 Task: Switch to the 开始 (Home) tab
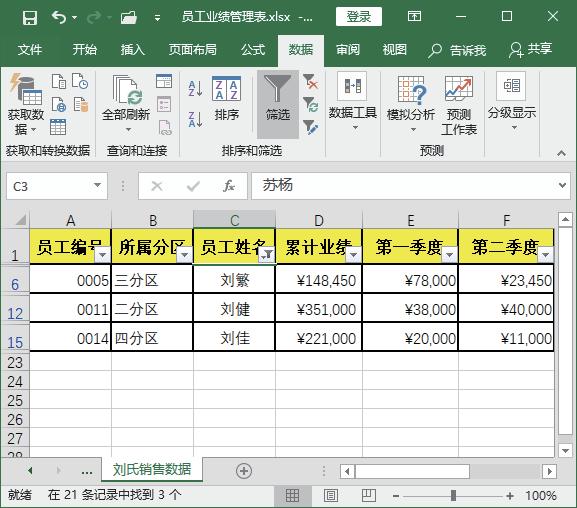point(85,49)
